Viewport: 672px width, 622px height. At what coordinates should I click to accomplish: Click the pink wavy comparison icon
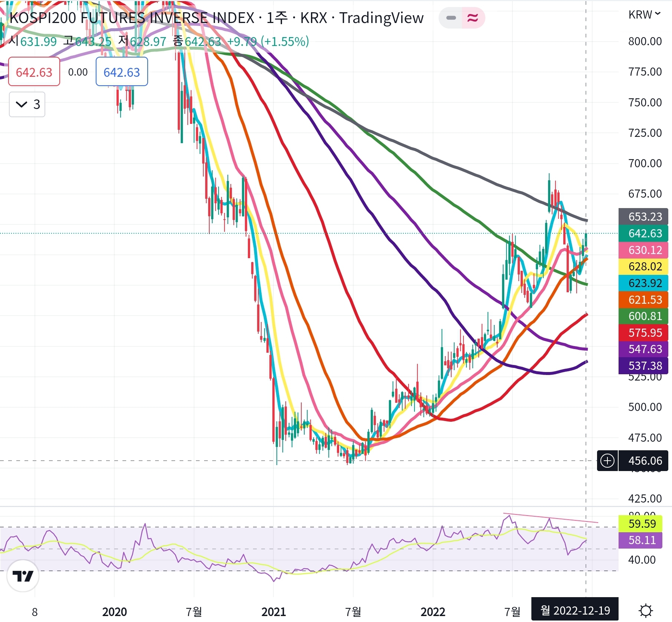tap(473, 18)
